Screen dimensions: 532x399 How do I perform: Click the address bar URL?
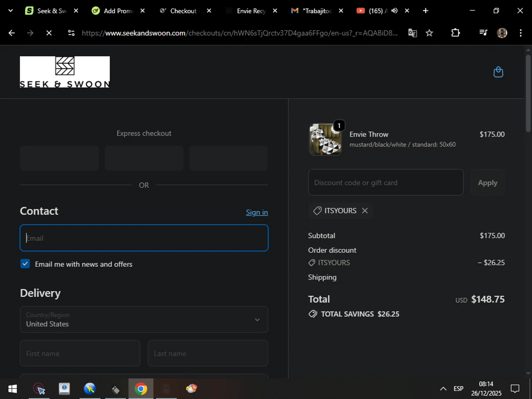click(240, 33)
